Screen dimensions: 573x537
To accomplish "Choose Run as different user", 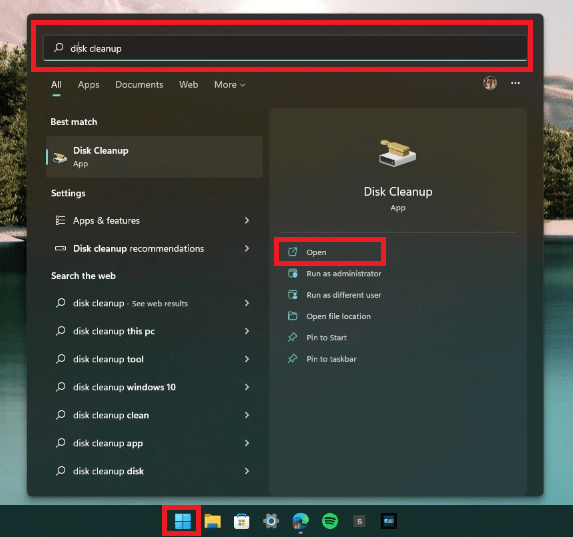I will (344, 295).
